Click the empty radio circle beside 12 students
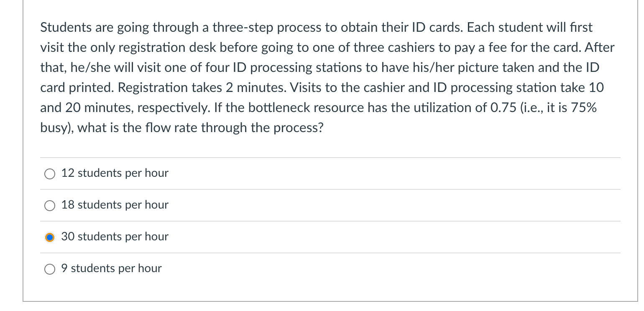The width and height of the screenshot is (644, 311). click(49, 173)
